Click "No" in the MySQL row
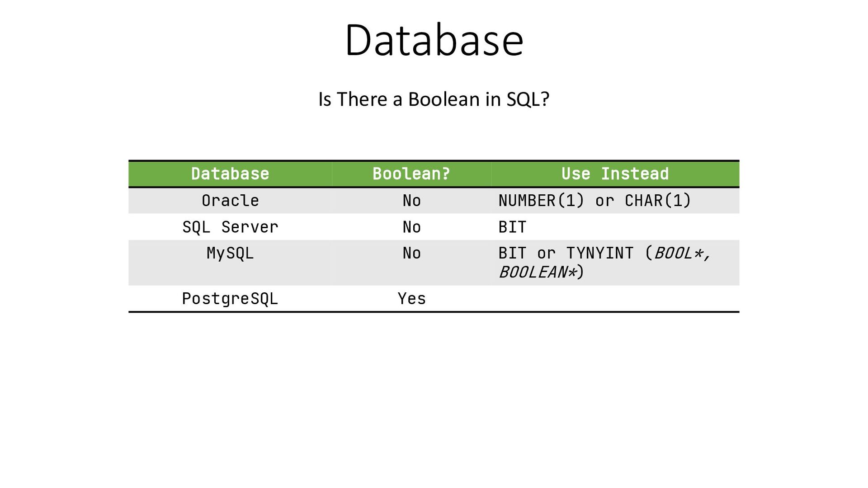Screen dimensions: 868x488 pyautogui.click(x=411, y=253)
